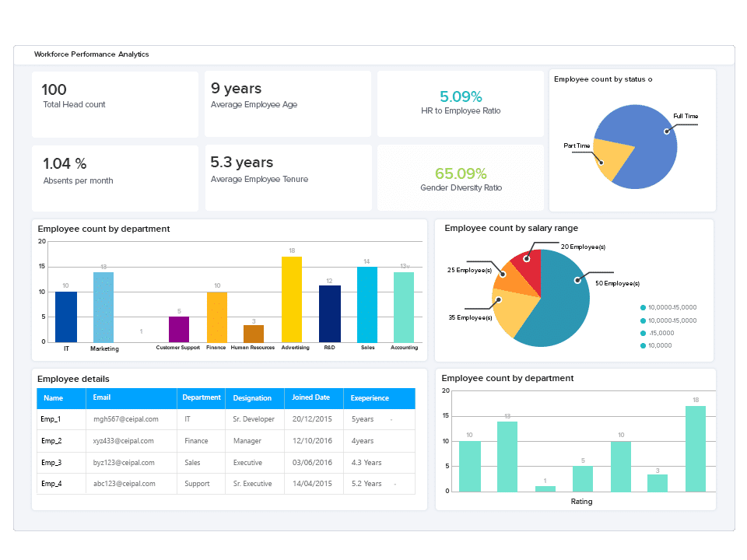
Task: Click mgh567@ceipal.com email address
Action: [x=126, y=419]
